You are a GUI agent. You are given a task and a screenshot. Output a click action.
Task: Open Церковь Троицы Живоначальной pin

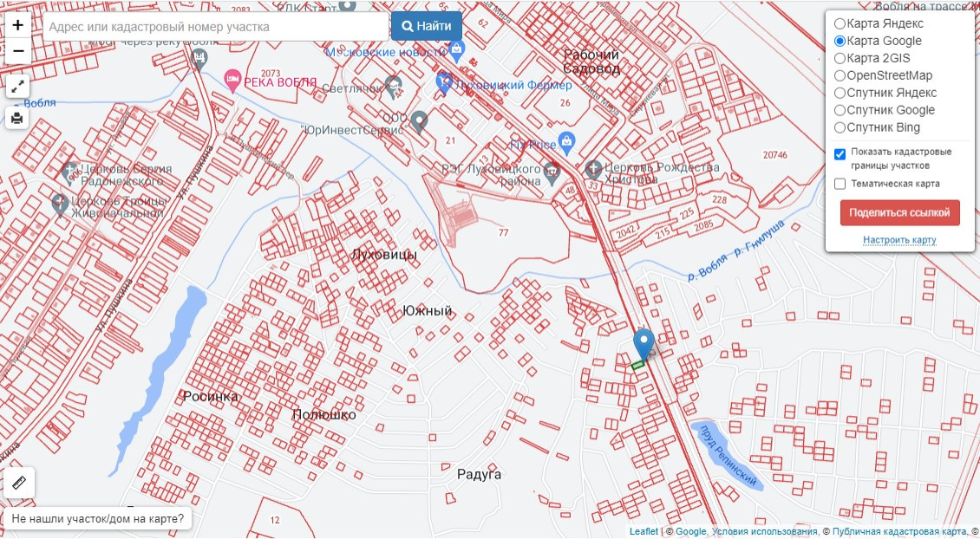click(x=60, y=204)
